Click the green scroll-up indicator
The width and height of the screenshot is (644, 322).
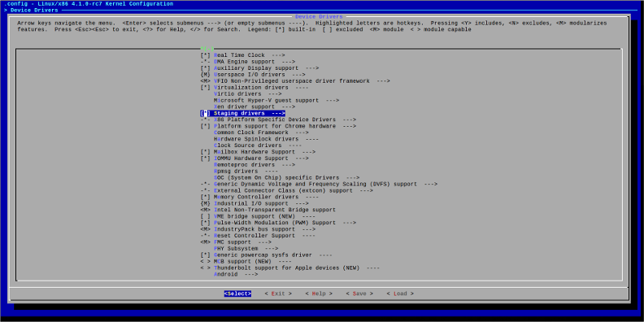[x=207, y=49]
